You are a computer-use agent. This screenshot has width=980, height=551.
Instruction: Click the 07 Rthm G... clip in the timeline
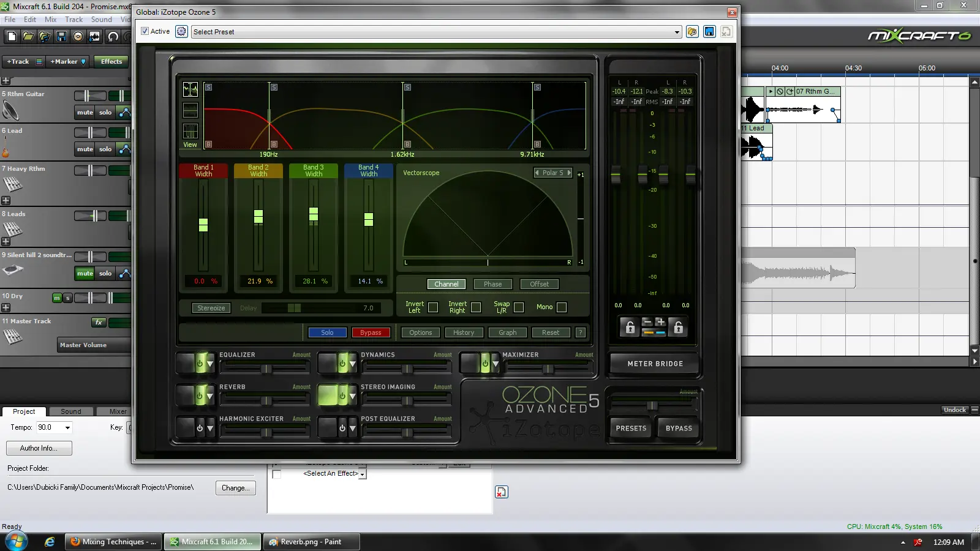coord(803,105)
